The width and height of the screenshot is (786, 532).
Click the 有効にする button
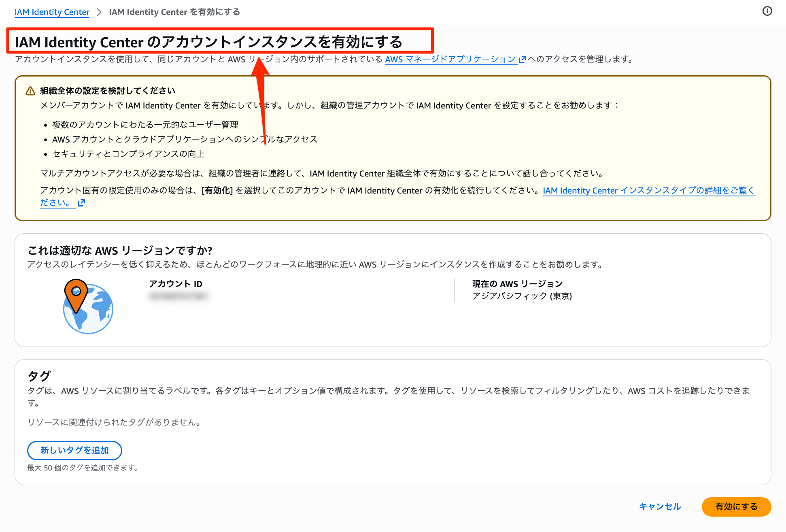coord(736,506)
